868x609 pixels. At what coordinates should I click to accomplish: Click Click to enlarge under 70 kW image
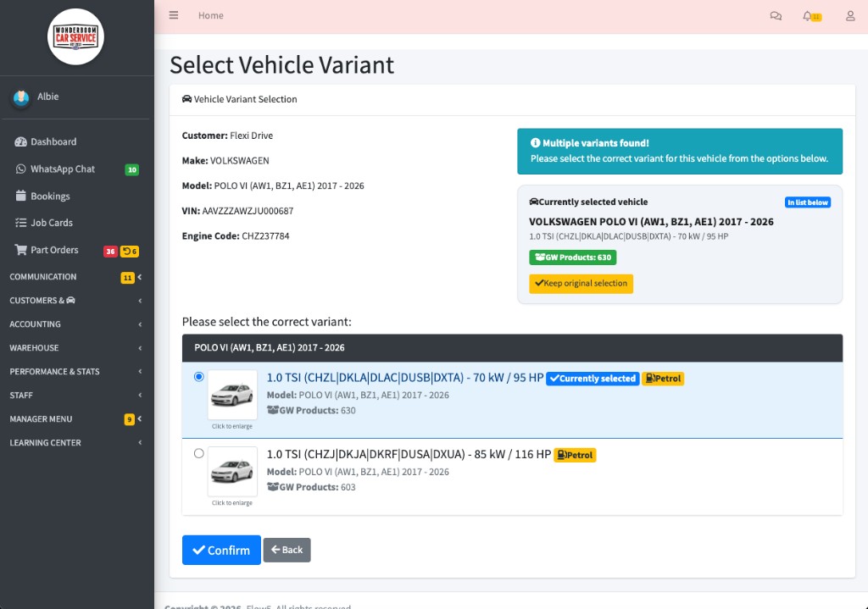tap(232, 426)
